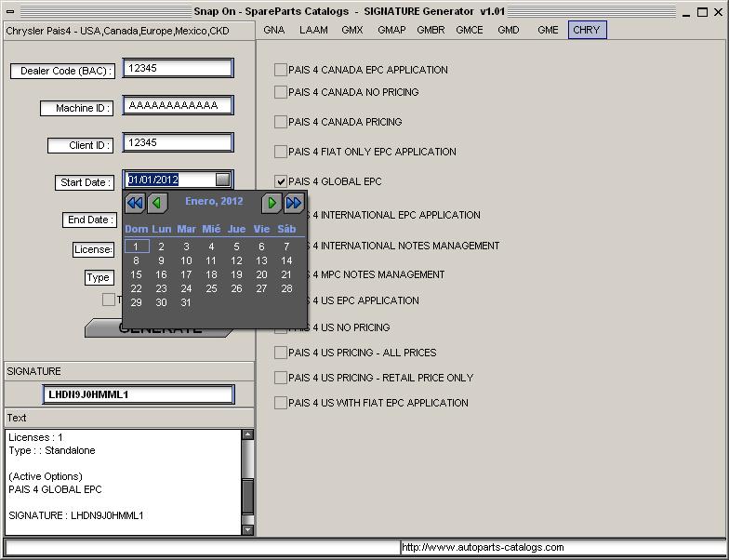Click the License label
The width and height of the screenshot is (729, 560).
click(93, 249)
